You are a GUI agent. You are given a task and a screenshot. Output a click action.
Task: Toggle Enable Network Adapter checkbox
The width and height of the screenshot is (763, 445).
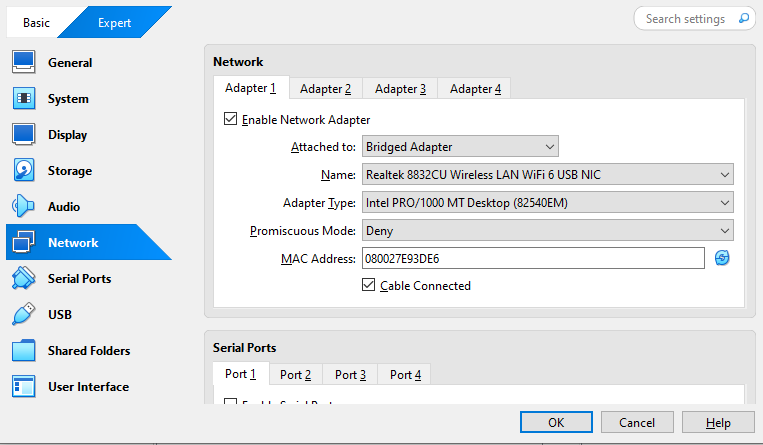231,120
